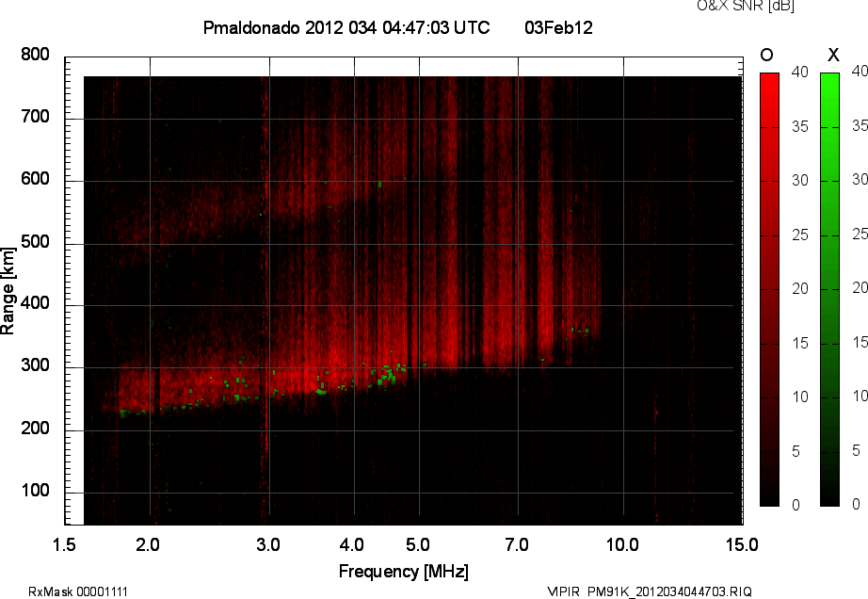The height and width of the screenshot is (599, 868).
Task: Click the file name 'PM91K_2012034044703.RIQ'
Action: pyautogui.click(x=669, y=591)
